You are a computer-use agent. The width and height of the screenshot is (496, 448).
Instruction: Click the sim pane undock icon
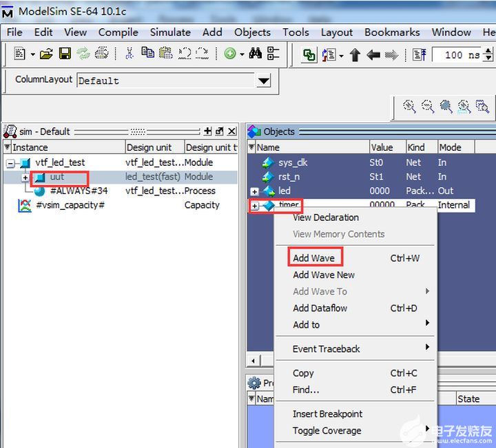tap(219, 131)
